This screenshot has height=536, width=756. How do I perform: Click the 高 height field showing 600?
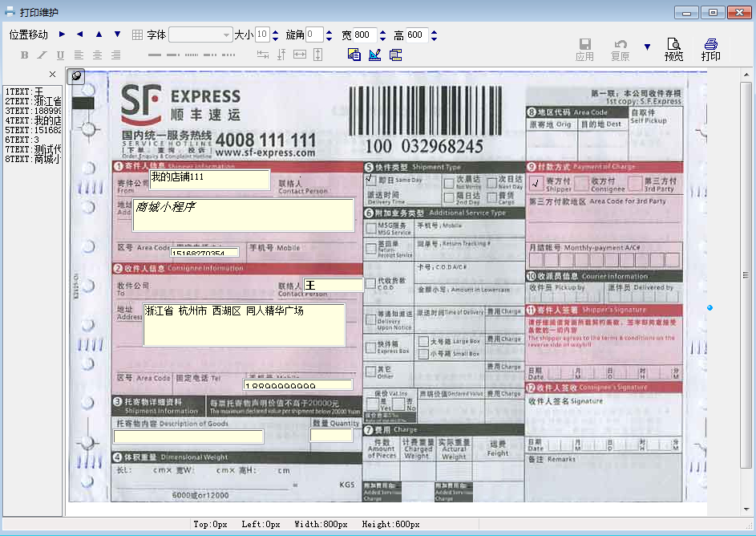pyautogui.click(x=417, y=35)
